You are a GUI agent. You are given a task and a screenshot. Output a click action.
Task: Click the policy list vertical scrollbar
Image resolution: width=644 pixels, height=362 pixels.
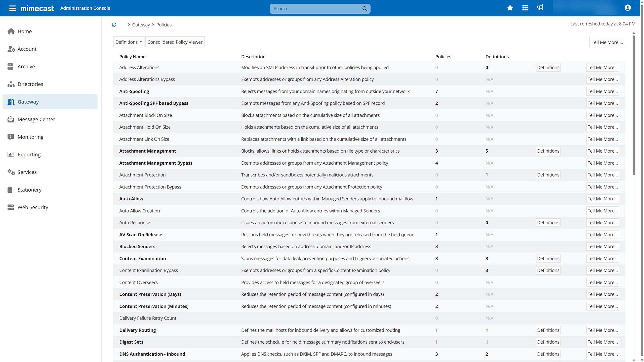pyautogui.click(x=634, y=105)
